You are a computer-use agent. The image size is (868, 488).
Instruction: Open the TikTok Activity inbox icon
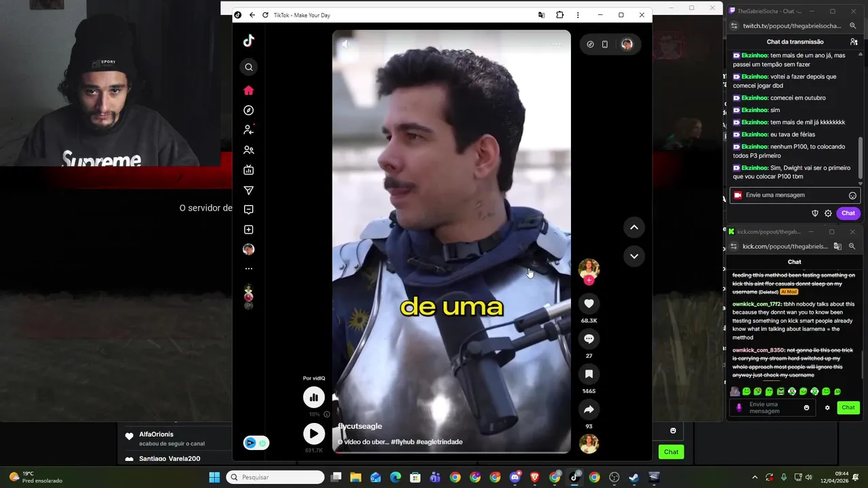pos(249,209)
